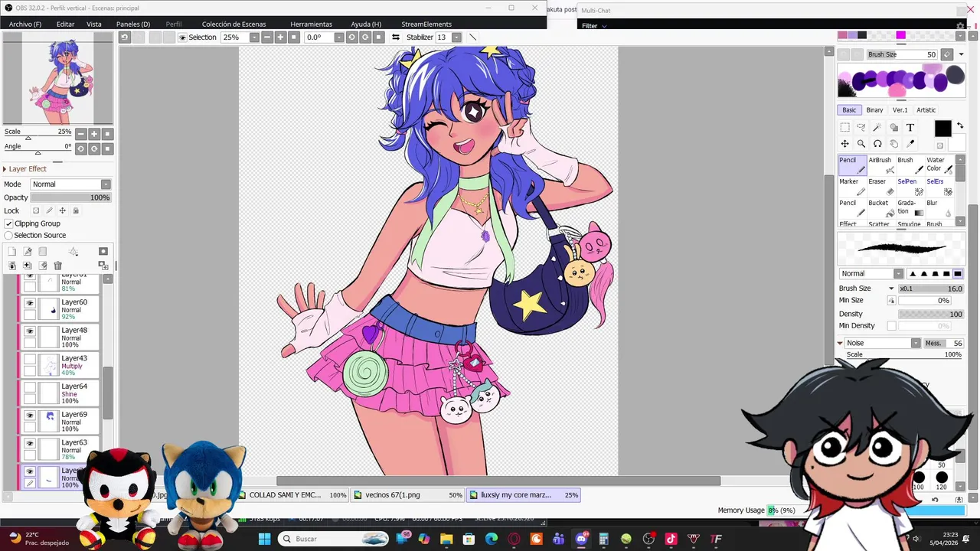Toggle the Min Density checkbox
The height and width of the screenshot is (551, 980).
pyautogui.click(x=891, y=326)
